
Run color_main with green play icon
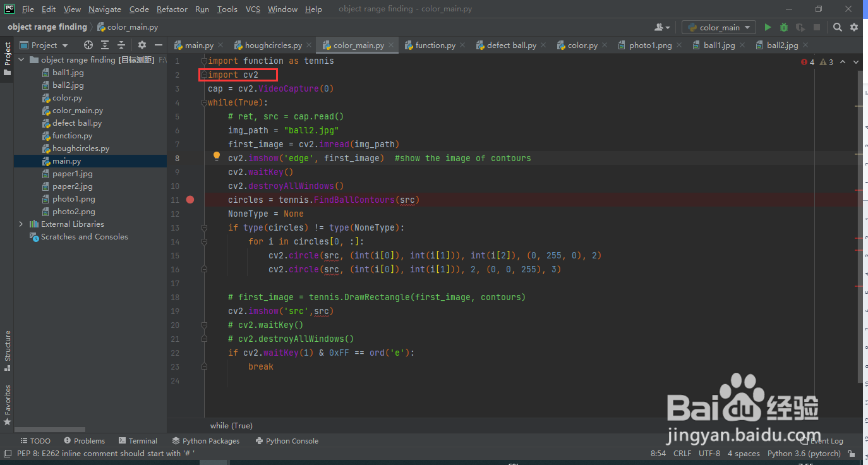point(768,27)
